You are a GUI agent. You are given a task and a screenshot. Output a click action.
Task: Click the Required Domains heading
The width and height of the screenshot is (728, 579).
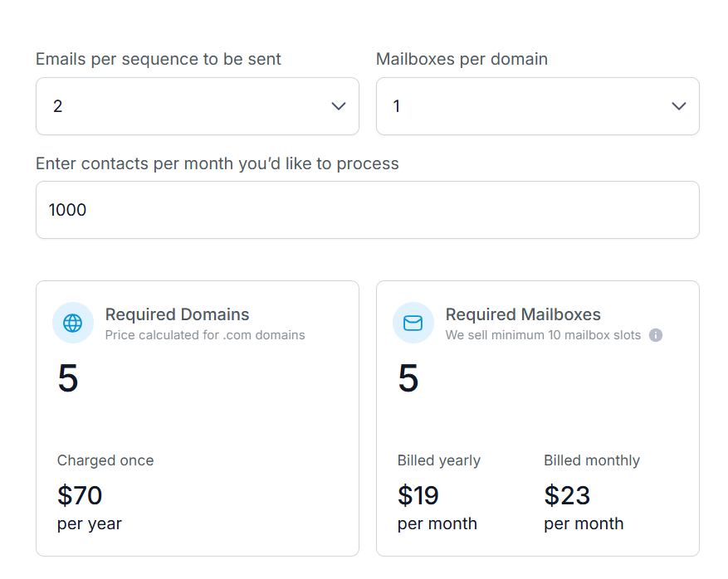point(177,314)
